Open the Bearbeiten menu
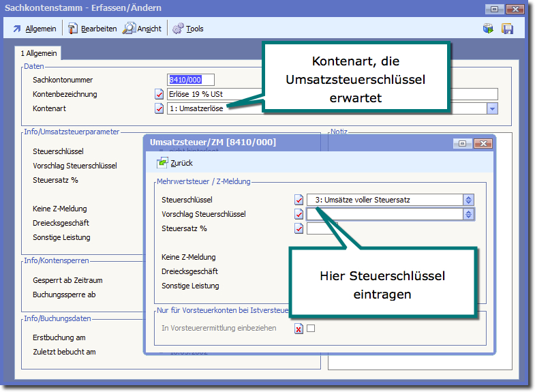The image size is (535, 392). [x=92, y=29]
